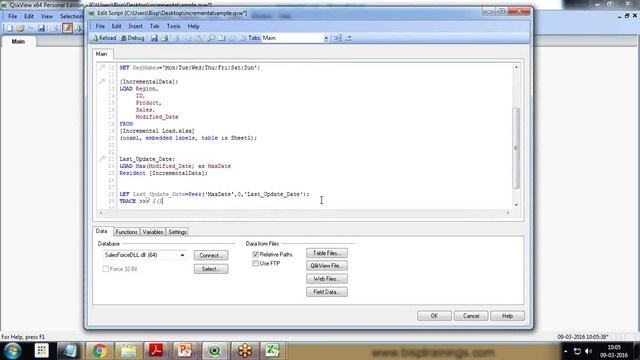Switch to the Settings tab
This screenshot has height=360, width=640.
178,232
